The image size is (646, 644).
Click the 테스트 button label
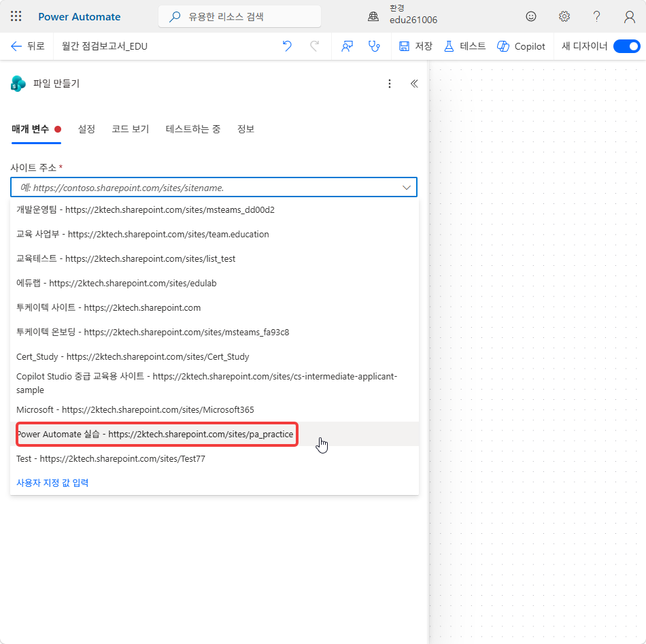473,46
